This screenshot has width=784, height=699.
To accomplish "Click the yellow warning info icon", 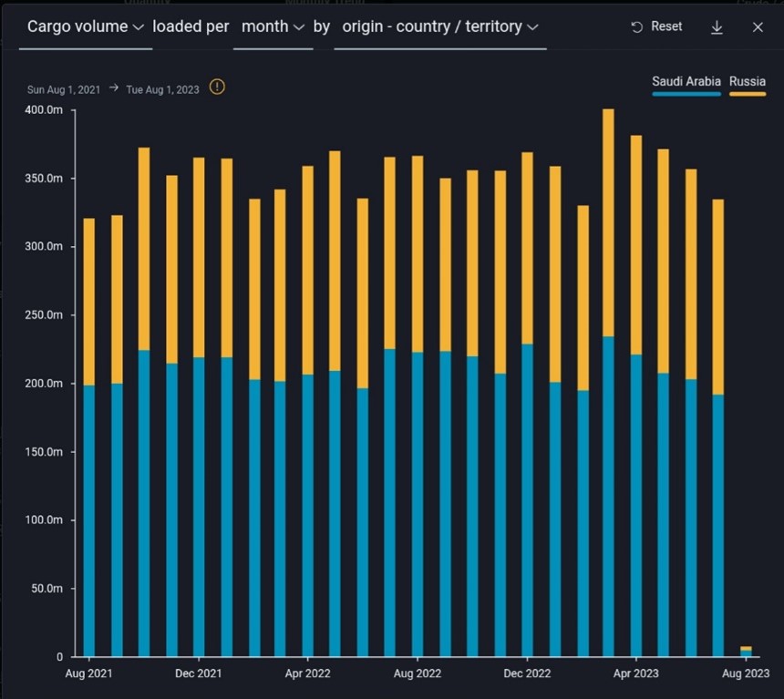I will (217, 87).
